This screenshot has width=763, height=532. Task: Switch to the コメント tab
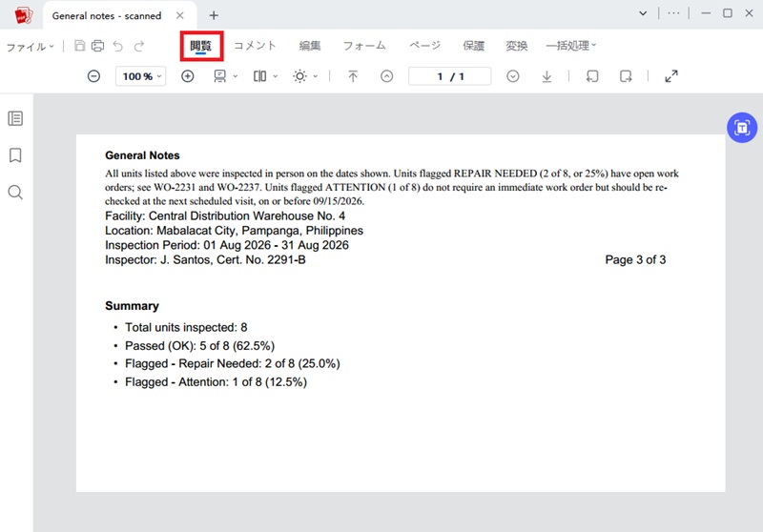(255, 46)
